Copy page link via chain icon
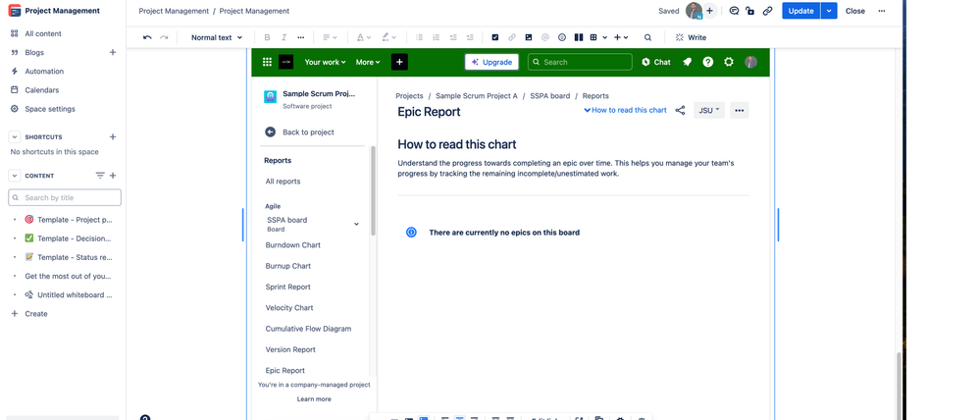Image resolution: width=980 pixels, height=420 pixels. click(x=767, y=11)
